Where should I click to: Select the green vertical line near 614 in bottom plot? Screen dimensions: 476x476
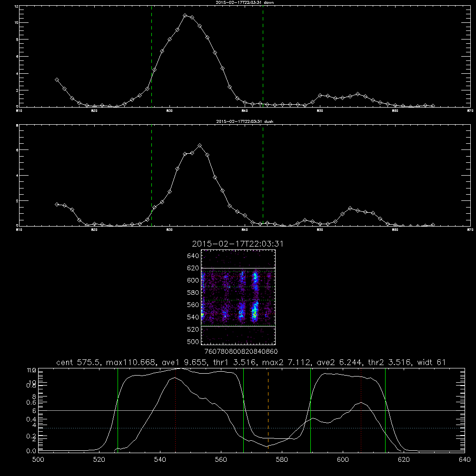385,410
